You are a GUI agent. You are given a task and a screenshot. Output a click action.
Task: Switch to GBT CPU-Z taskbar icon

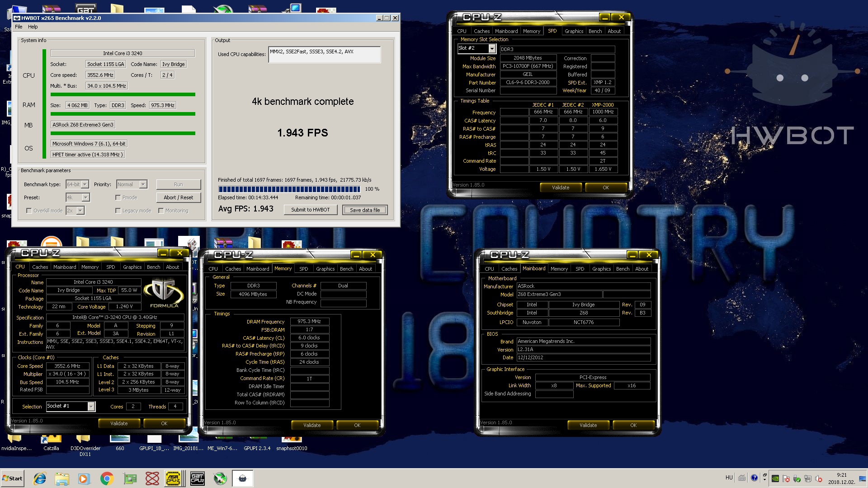197,478
